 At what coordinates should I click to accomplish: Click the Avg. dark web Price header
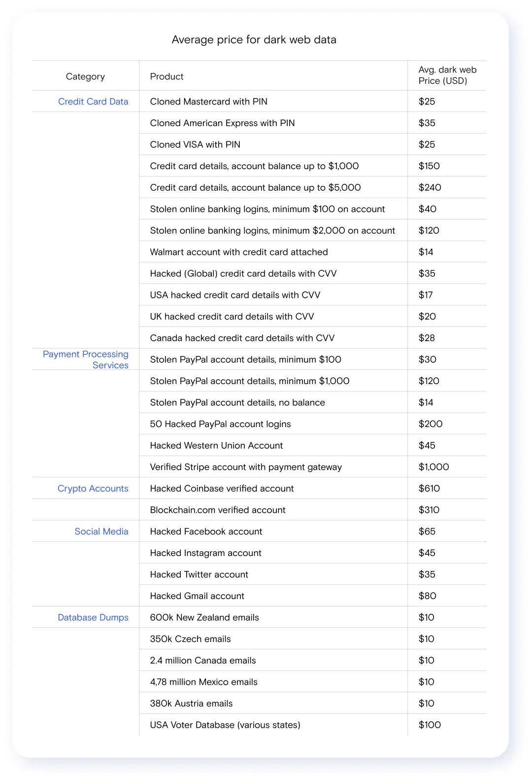click(447, 75)
